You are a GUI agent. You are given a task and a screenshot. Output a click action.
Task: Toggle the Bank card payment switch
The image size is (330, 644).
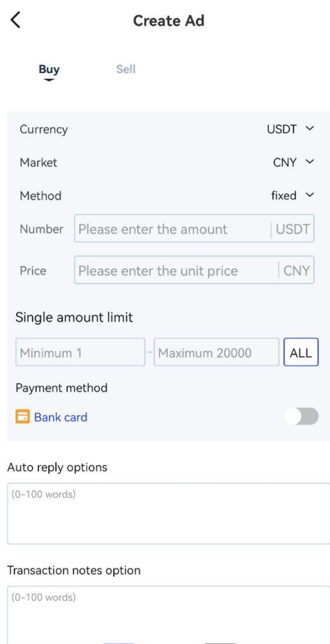coord(302,416)
